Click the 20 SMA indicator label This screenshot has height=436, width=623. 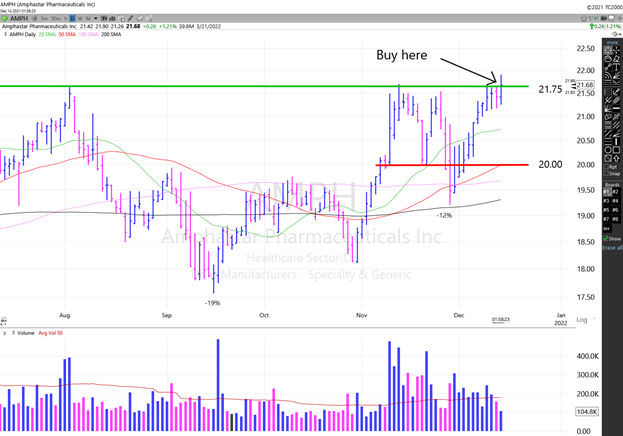point(47,34)
